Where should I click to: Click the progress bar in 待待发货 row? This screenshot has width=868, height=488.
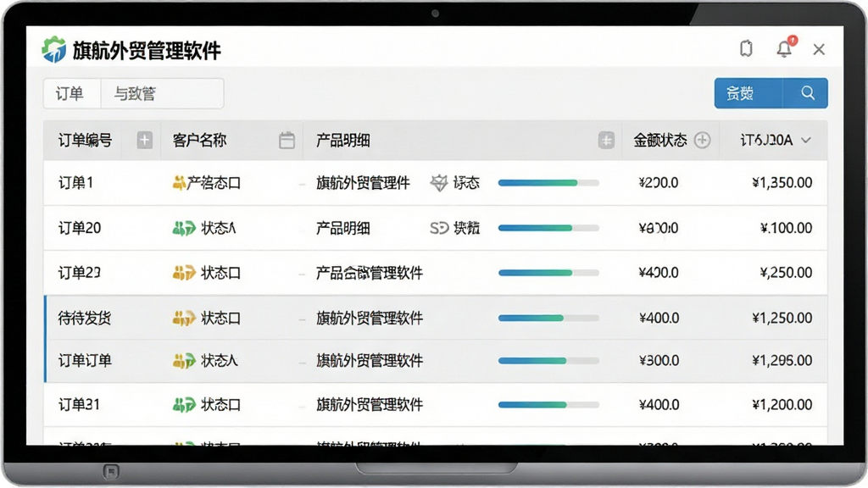[548, 319]
